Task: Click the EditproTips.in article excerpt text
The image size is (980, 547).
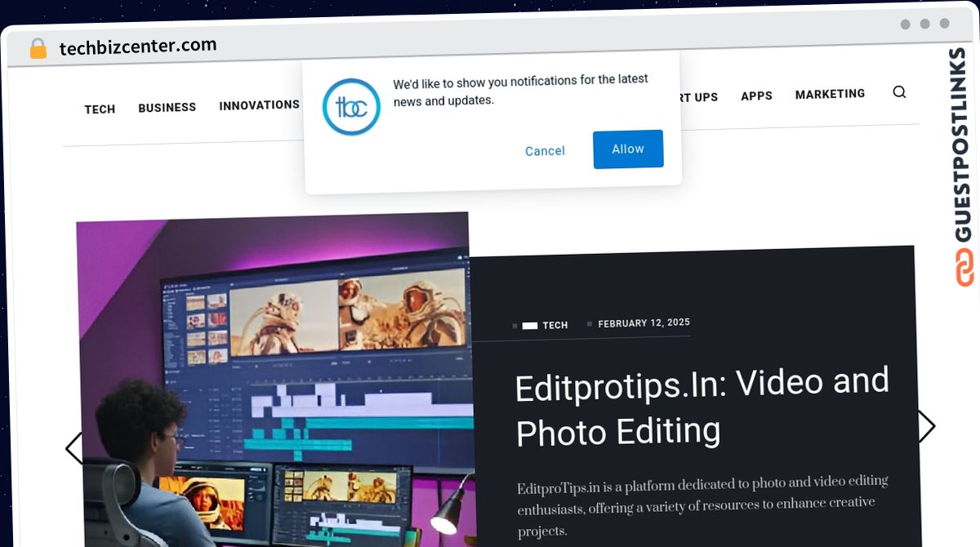Action: coord(702,506)
